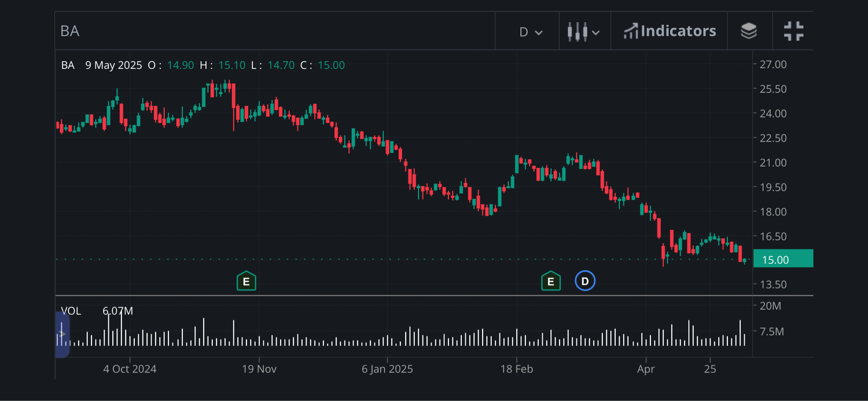868x401 pixels.
Task: Click the Indicators chart-arrow icon
Action: pyautogui.click(x=630, y=31)
